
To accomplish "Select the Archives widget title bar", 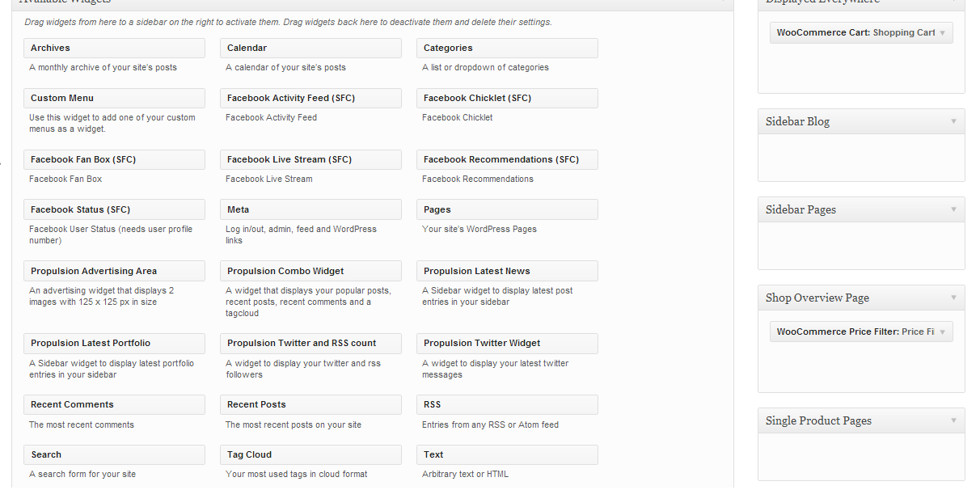I will 114,49.
